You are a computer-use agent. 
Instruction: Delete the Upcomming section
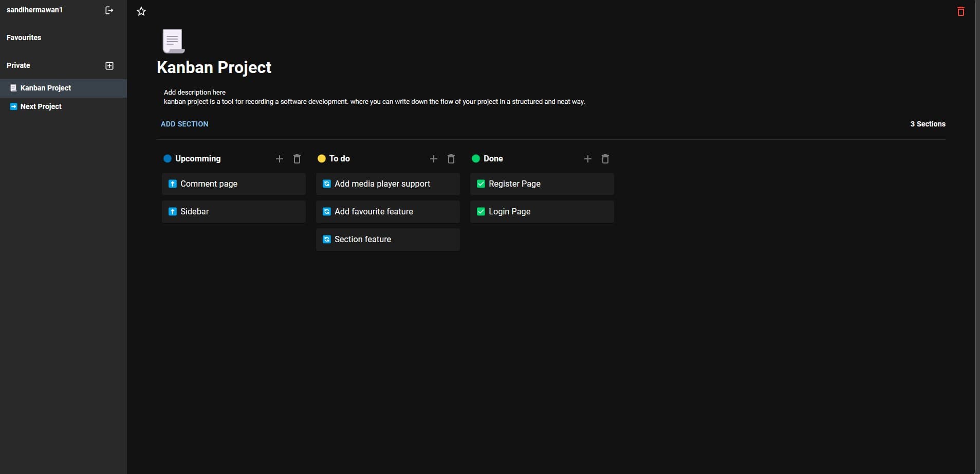[x=297, y=159]
